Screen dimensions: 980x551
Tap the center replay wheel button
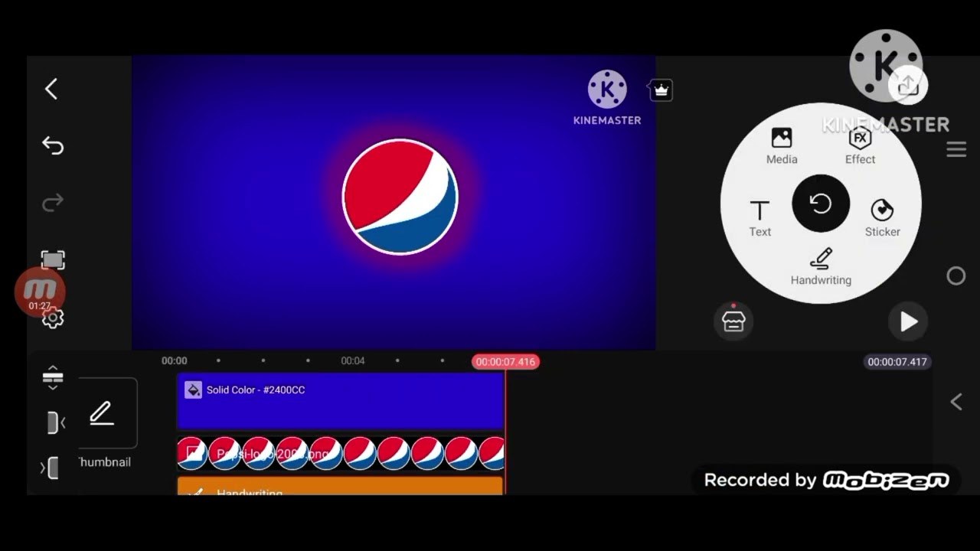[x=821, y=204]
